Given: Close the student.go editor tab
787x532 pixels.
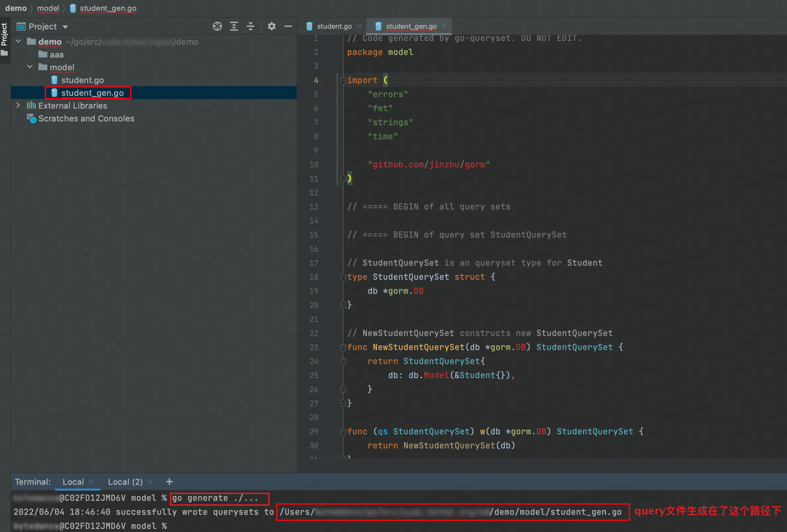Looking at the screenshot, I should point(359,26).
